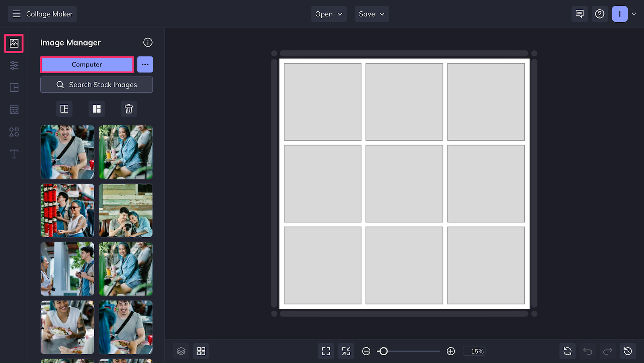The image size is (644, 363).
Task: Expand the account profile chevron
Action: pos(634,14)
